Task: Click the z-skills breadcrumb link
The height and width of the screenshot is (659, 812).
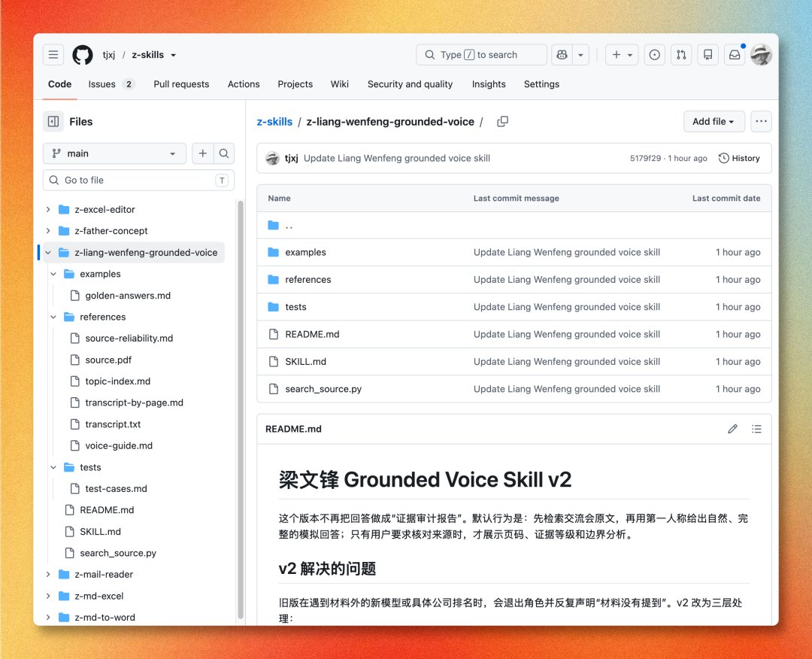Action: point(275,122)
